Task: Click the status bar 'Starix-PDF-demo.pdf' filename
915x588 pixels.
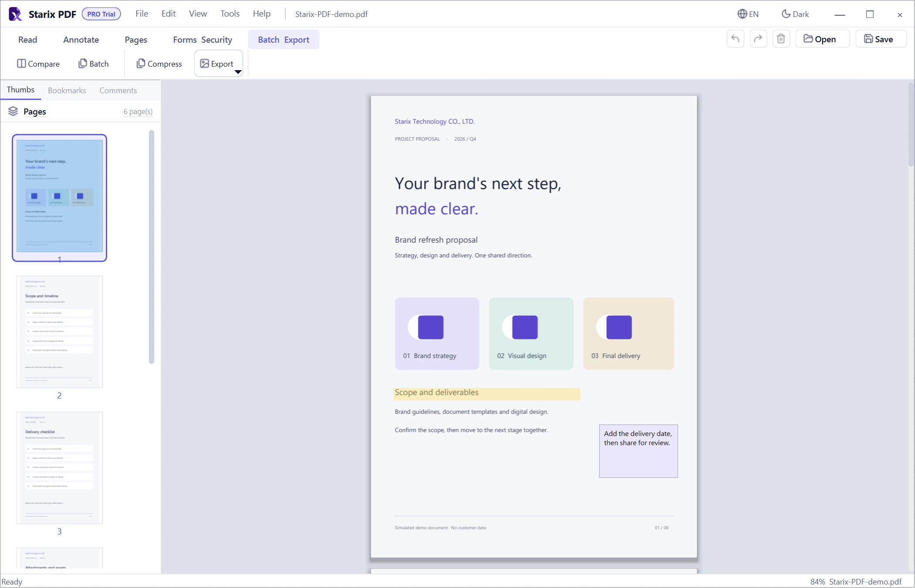Action: point(865,582)
